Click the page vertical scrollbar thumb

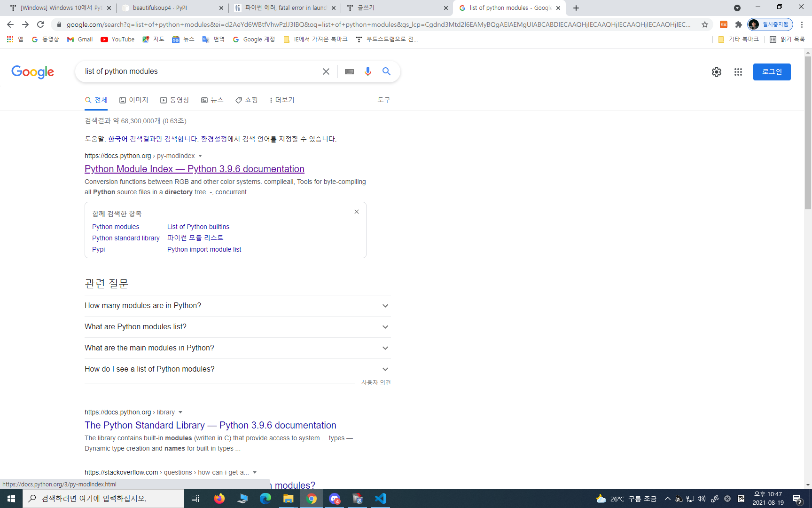click(x=808, y=133)
